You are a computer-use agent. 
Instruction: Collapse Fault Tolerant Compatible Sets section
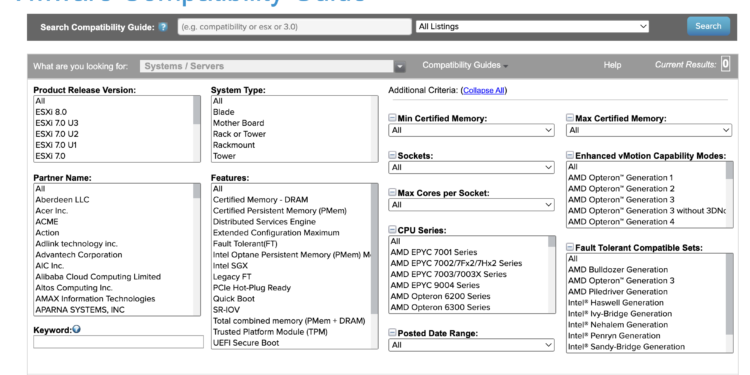570,247
